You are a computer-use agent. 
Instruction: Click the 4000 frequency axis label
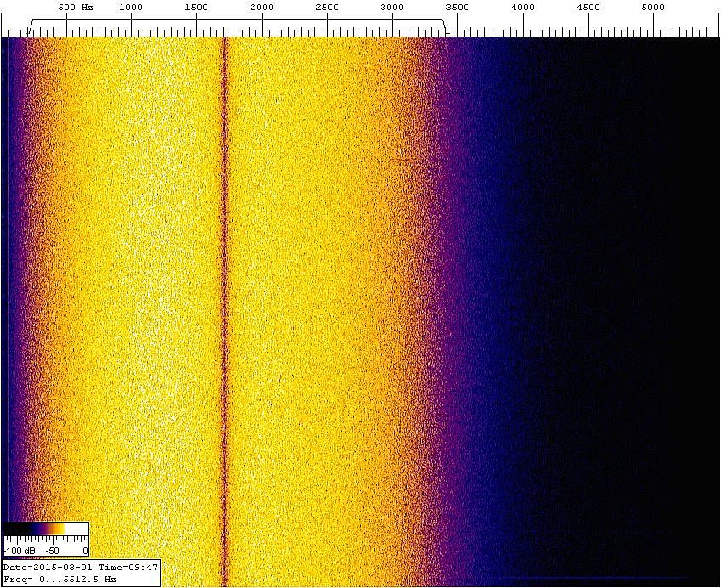pos(523,8)
